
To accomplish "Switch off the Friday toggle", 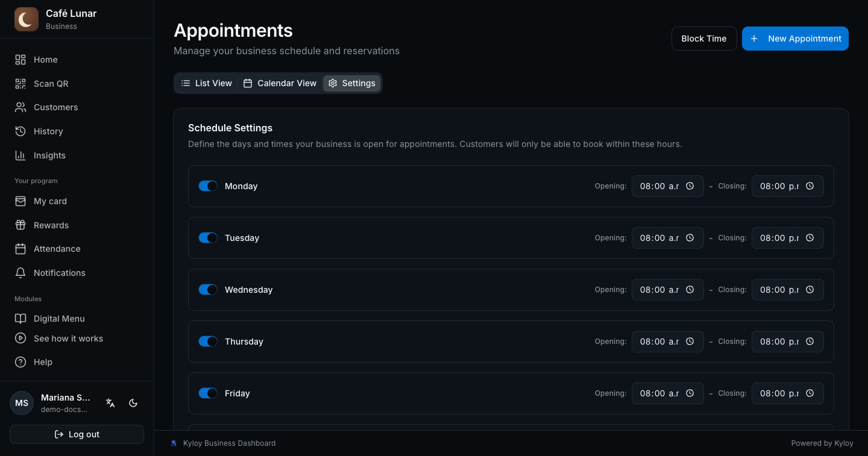I will click(x=208, y=393).
